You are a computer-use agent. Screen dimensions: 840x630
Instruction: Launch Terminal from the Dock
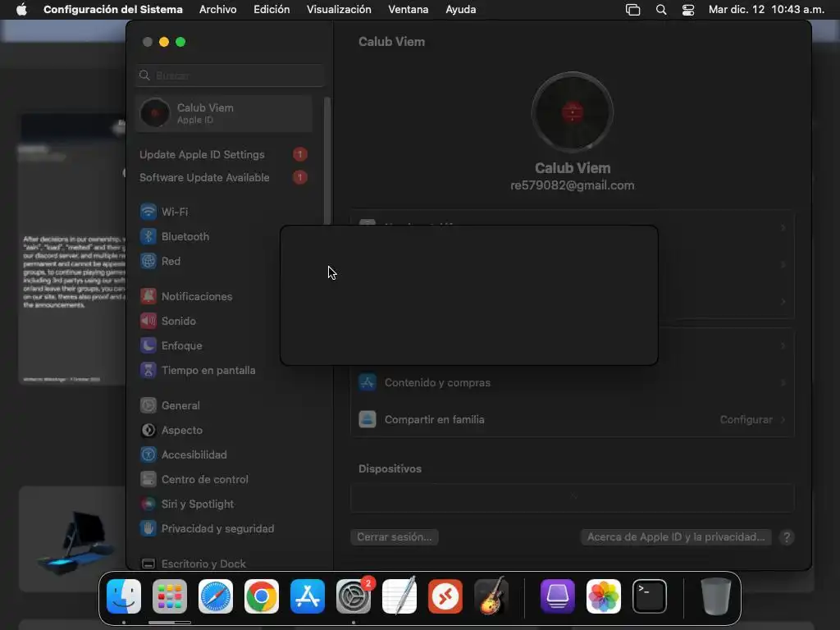[650, 596]
